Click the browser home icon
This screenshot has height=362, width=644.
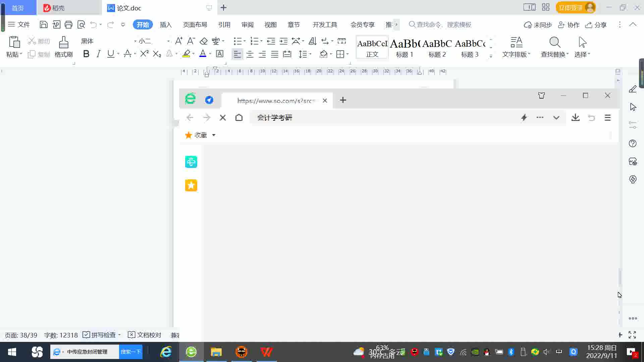coord(239,118)
